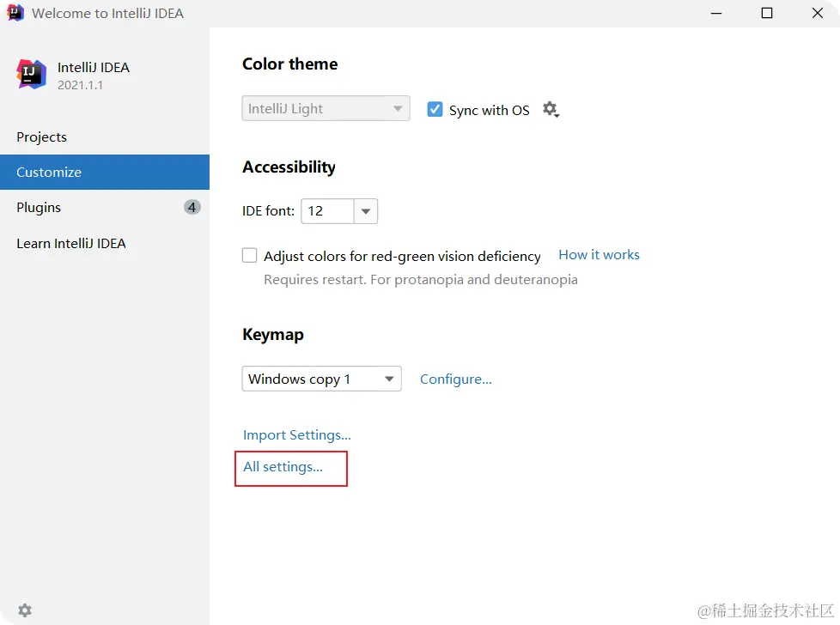This screenshot has width=840, height=625.
Task: Open the How it works link
Action: [599, 254]
